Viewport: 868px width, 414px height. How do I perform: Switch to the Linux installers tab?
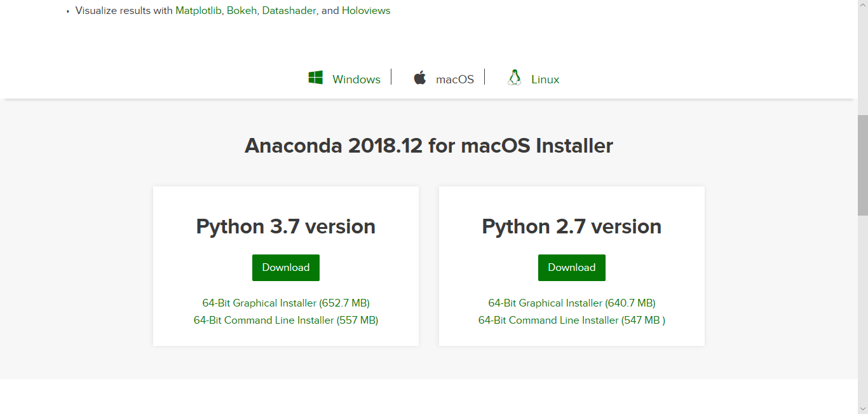(545, 79)
